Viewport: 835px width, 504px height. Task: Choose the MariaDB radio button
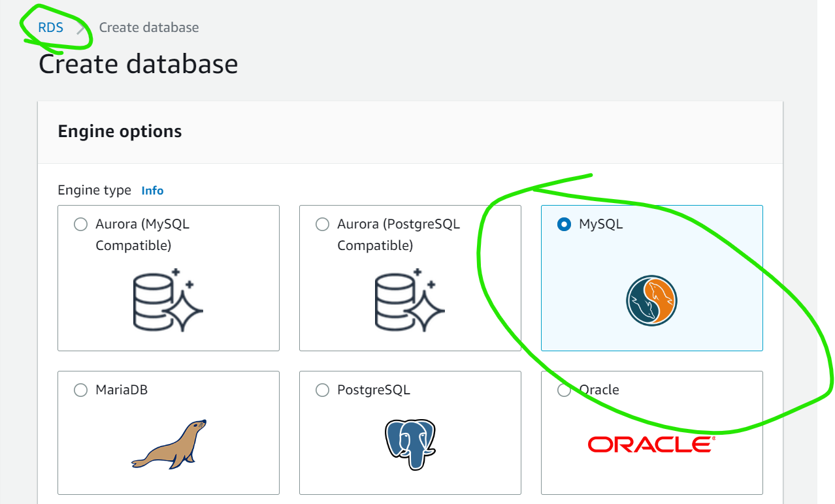(x=80, y=390)
